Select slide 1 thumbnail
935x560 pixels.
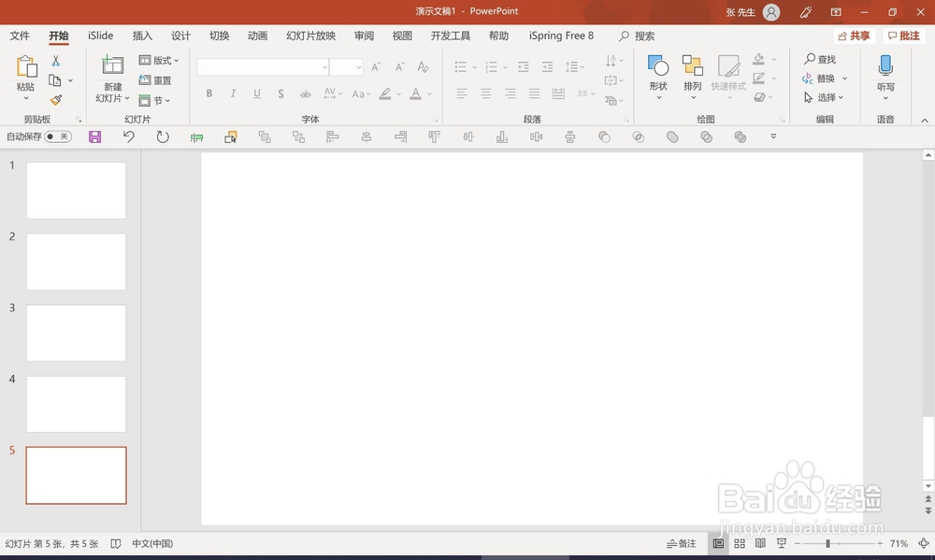(x=77, y=190)
